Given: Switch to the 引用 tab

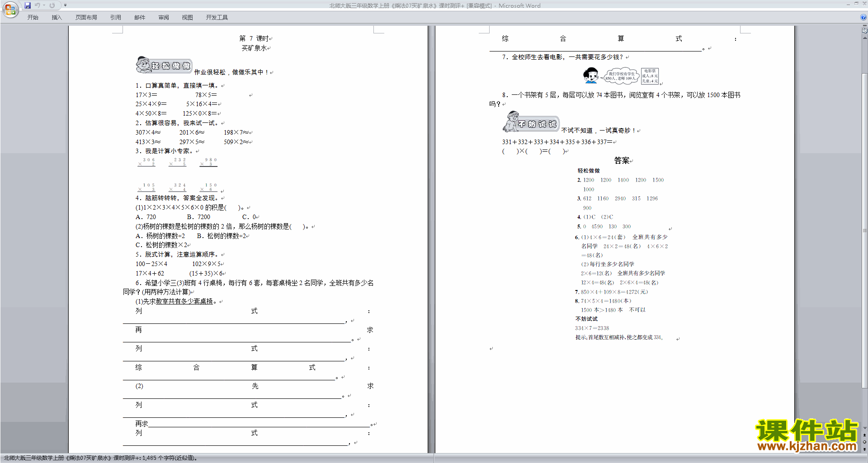Looking at the screenshot, I should click(116, 18).
